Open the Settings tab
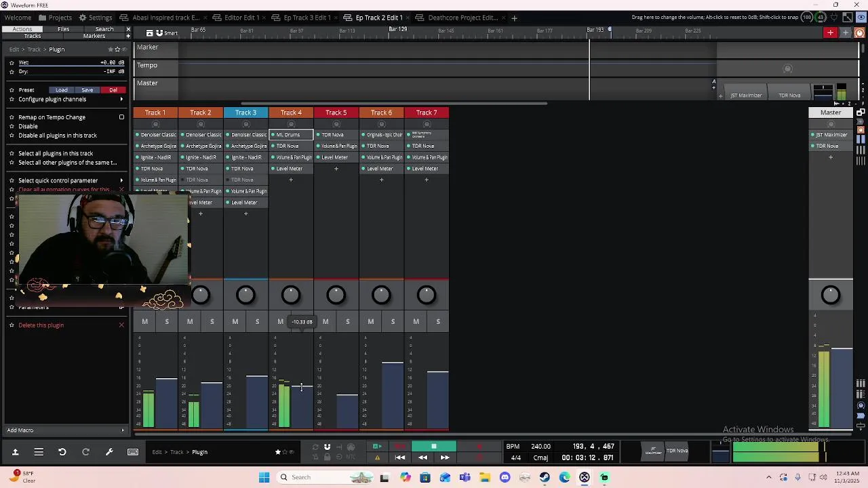868x488 pixels. (x=96, y=18)
